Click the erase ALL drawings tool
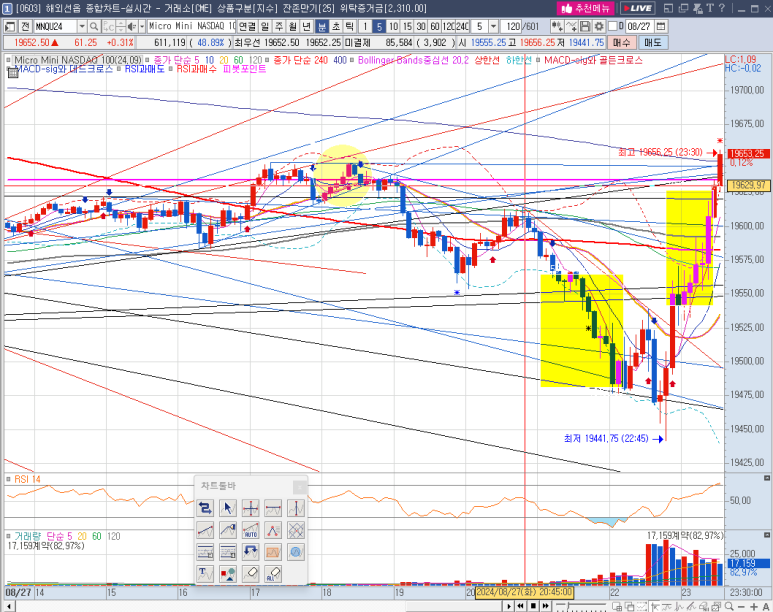 click(273, 574)
